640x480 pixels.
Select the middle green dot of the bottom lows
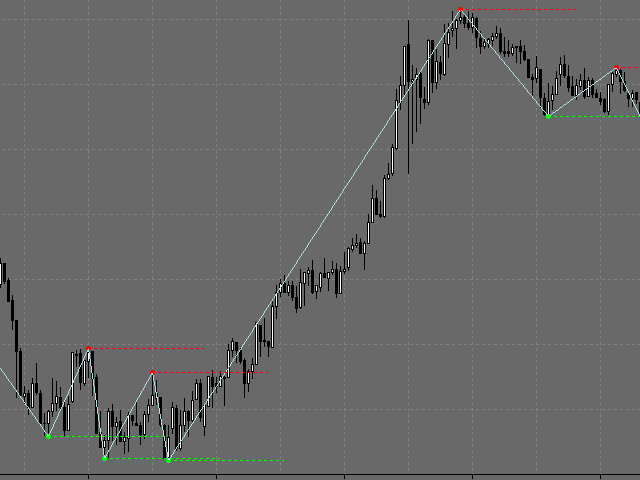click(104, 459)
